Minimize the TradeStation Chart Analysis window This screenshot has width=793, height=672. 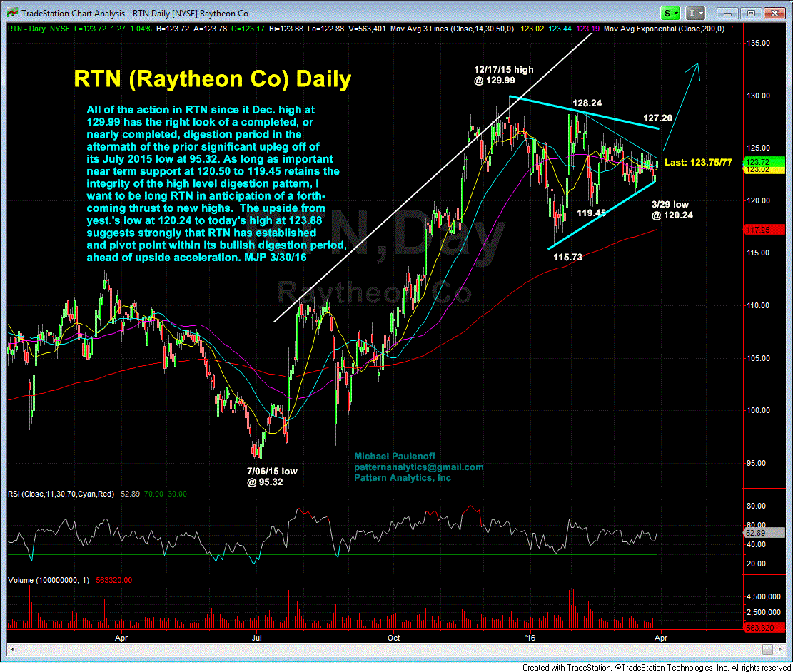tap(728, 14)
